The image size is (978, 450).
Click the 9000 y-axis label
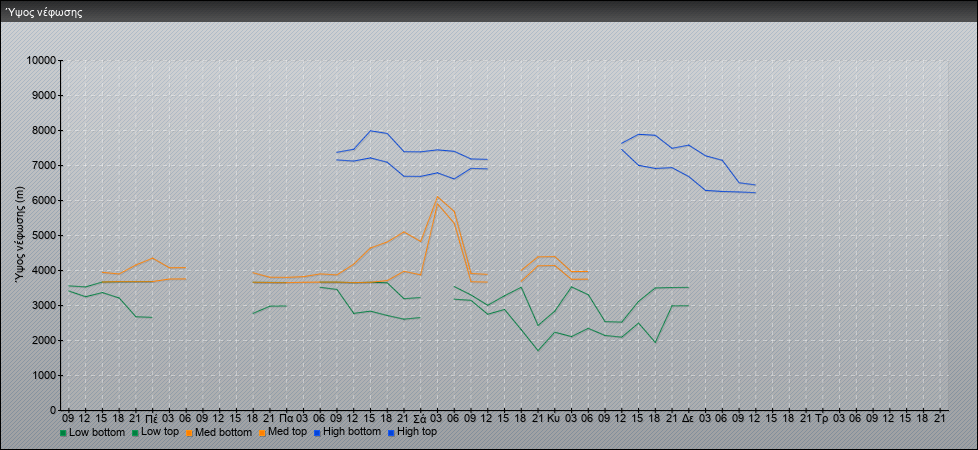pos(43,95)
